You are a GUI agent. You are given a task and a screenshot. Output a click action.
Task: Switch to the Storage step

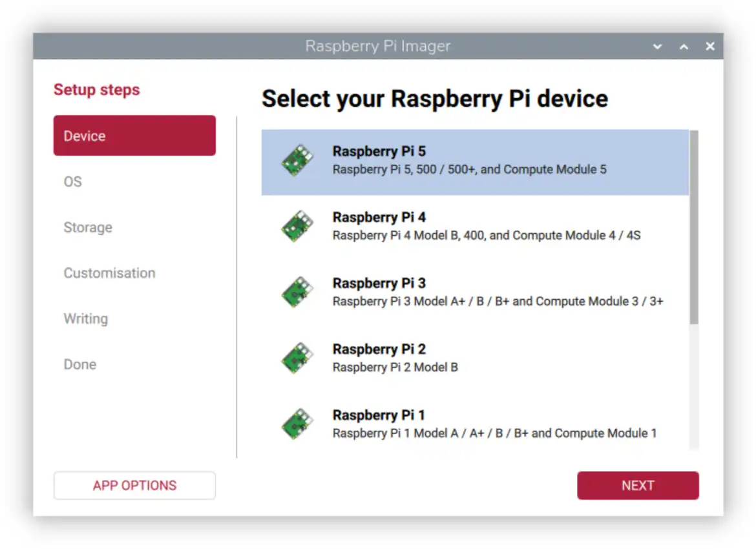point(88,227)
